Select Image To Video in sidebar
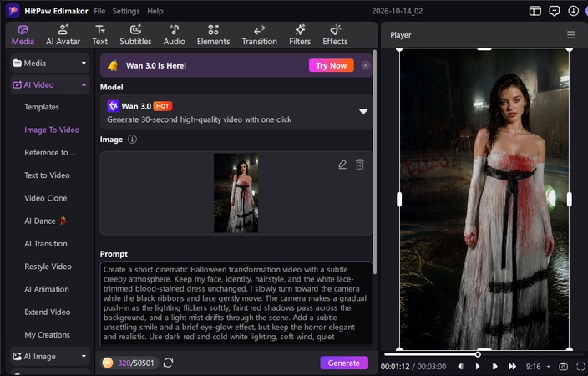Screen dimensions: 588x376 click(x=52, y=130)
